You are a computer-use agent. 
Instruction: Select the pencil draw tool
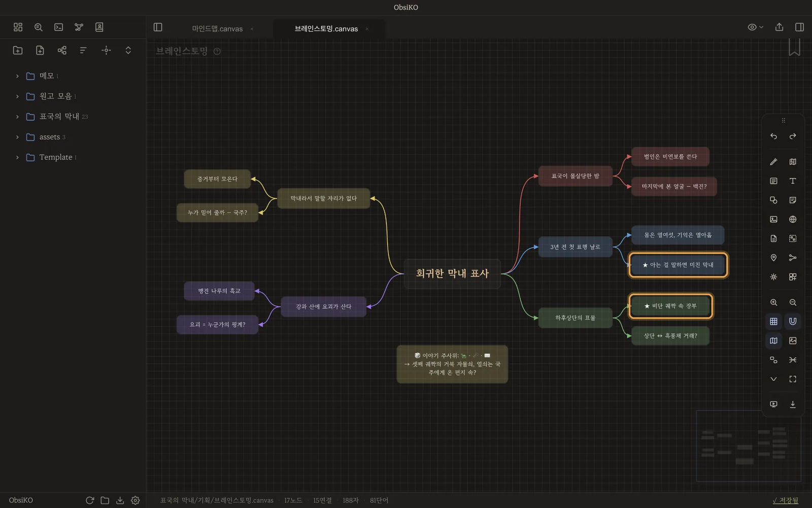coord(773,162)
